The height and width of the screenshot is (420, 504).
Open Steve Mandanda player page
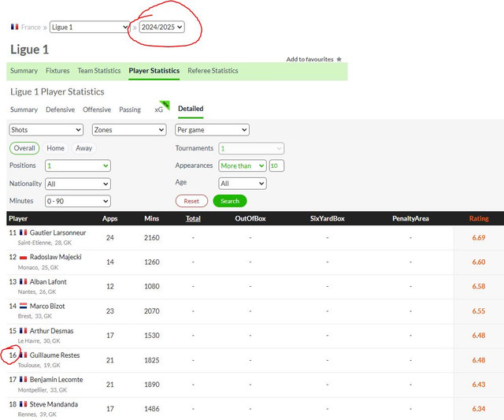coord(54,404)
